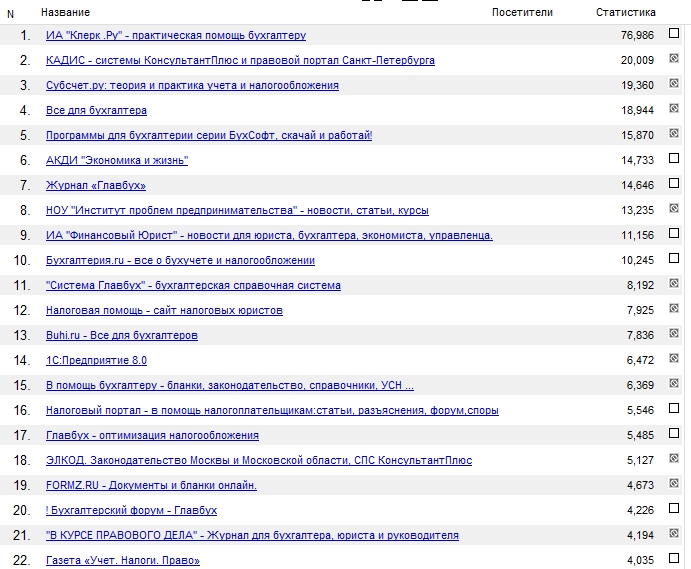Open FORMZ.RU документы и бланки link
This screenshot has width=691, height=569.
point(151,486)
